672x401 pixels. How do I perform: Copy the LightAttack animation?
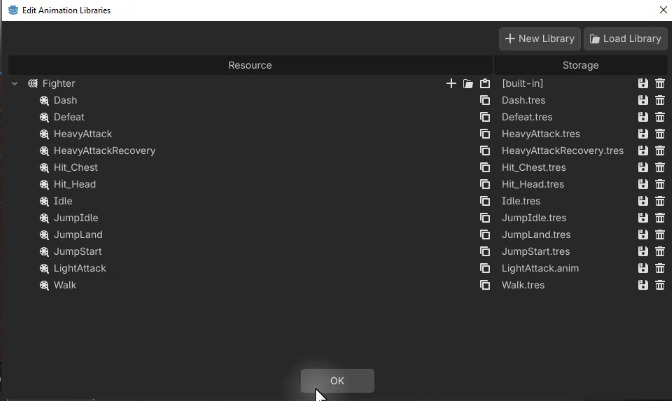click(485, 268)
